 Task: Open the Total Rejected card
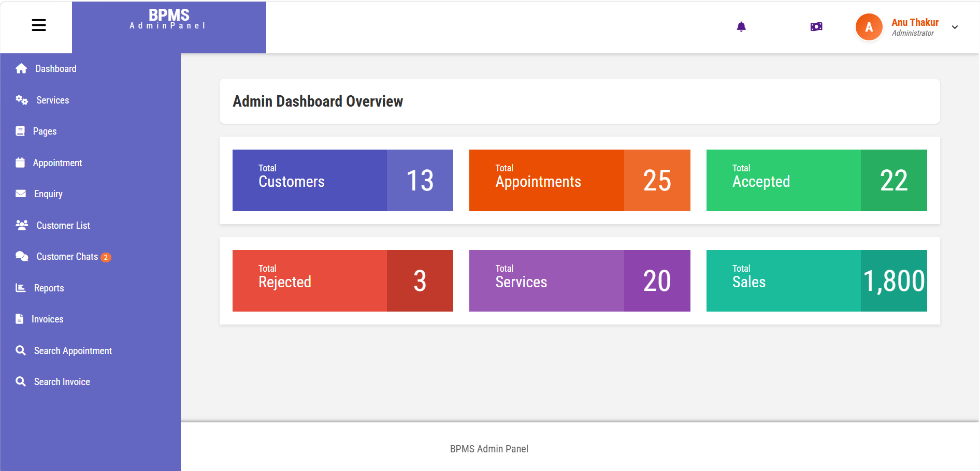(343, 281)
